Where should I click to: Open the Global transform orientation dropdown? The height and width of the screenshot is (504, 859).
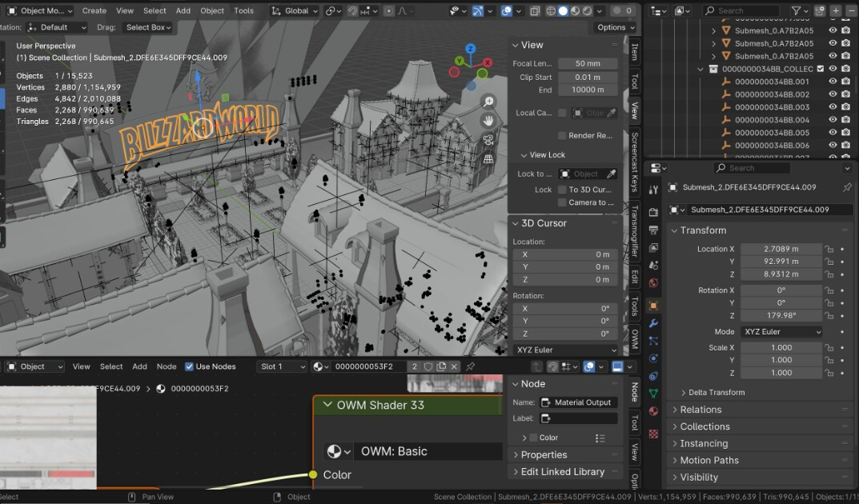(x=295, y=11)
